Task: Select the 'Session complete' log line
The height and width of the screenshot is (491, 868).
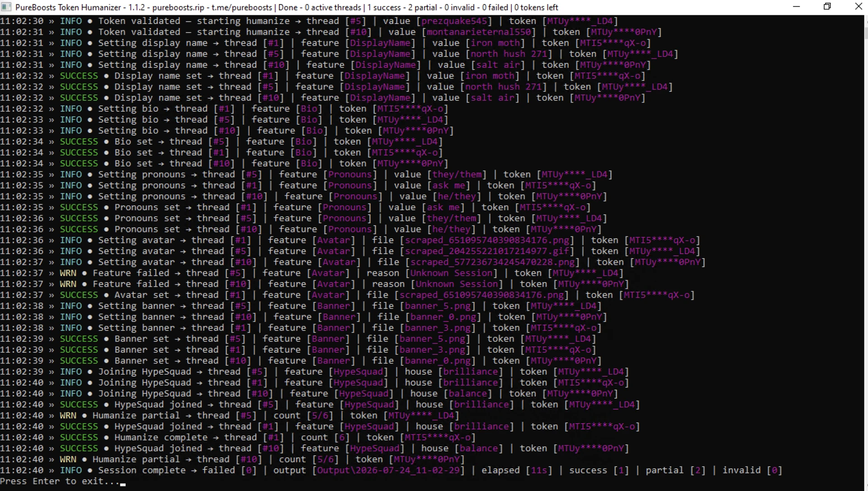Action: tap(391, 470)
